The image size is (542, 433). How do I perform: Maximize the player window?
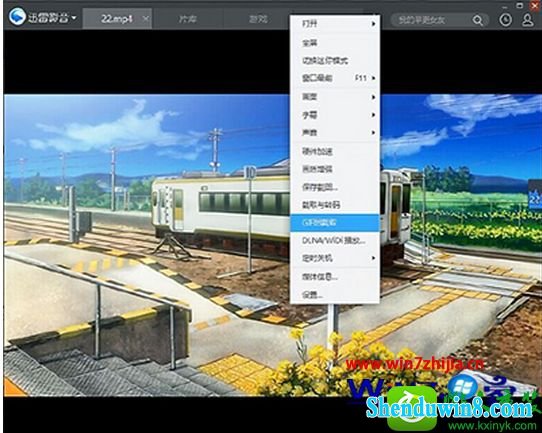(520, 5)
